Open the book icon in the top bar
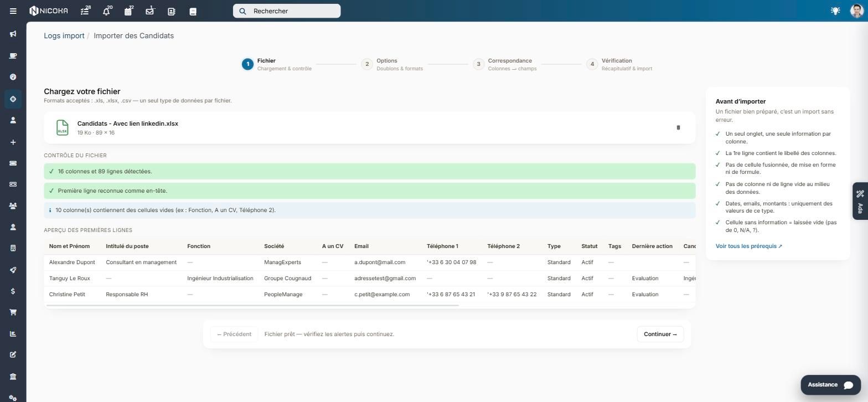 coord(193,11)
